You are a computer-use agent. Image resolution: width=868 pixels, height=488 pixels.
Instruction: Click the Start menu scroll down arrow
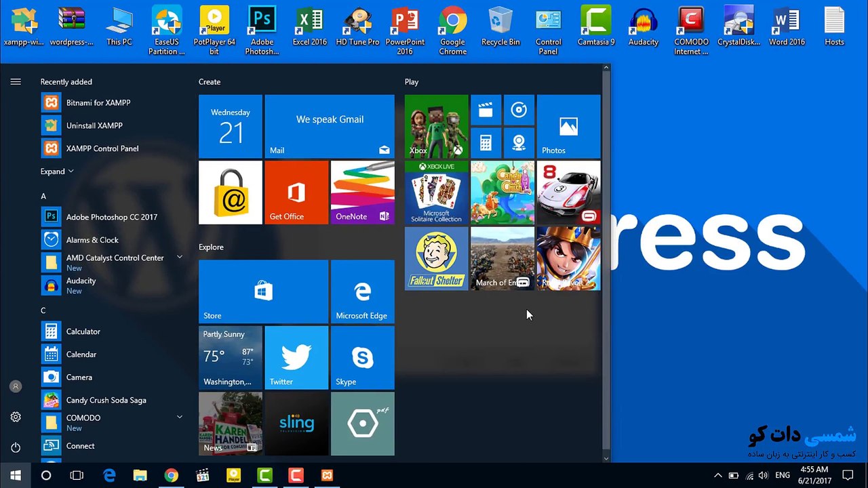(x=606, y=458)
